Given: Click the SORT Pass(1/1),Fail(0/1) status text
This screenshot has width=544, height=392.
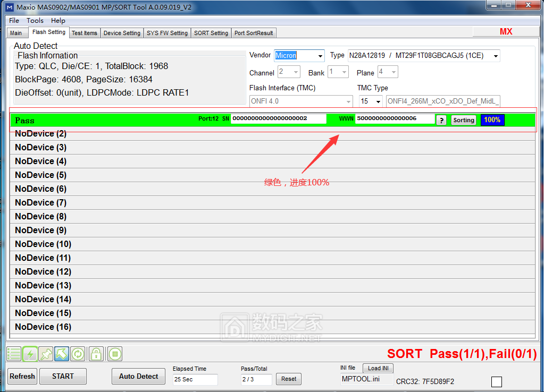Looking at the screenshot, I should click(462, 354).
